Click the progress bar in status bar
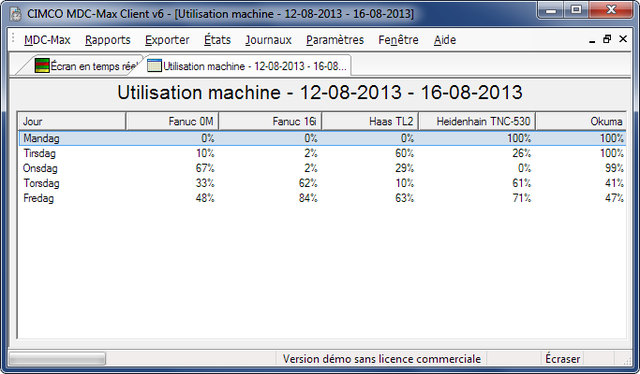This screenshot has height=374, width=640. 57,359
